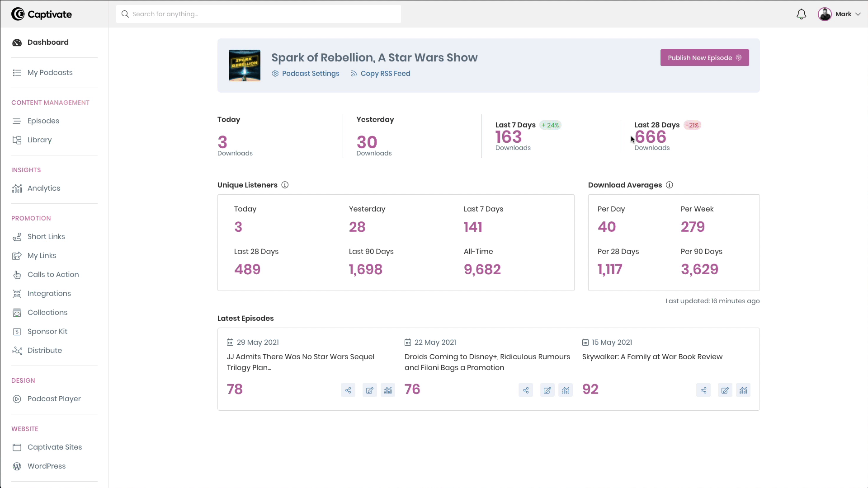Click the Captivate logo
The image size is (868, 488).
tap(41, 14)
